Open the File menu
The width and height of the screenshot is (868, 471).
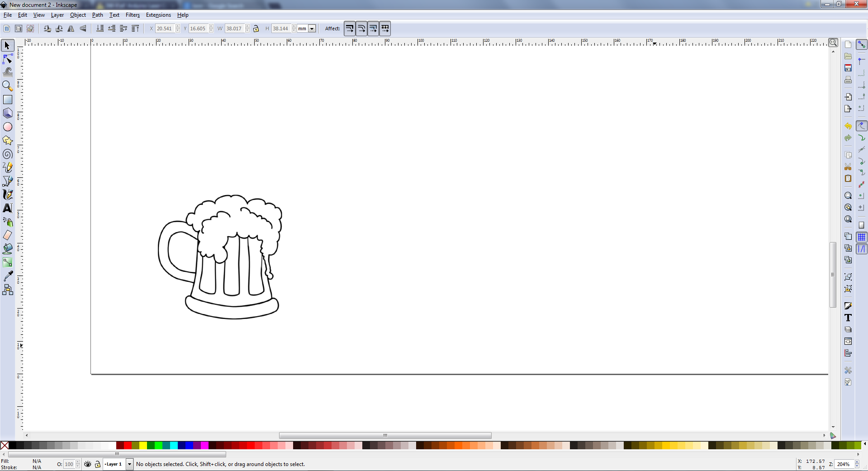tap(8, 15)
